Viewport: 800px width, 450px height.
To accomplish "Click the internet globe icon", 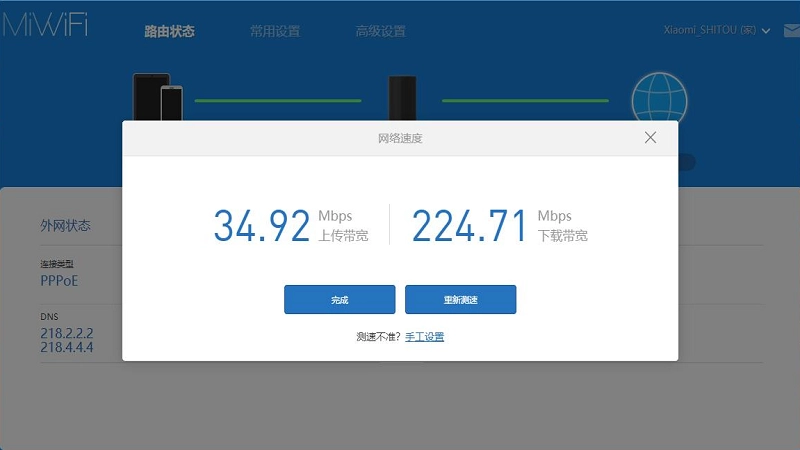I will 659,97.
